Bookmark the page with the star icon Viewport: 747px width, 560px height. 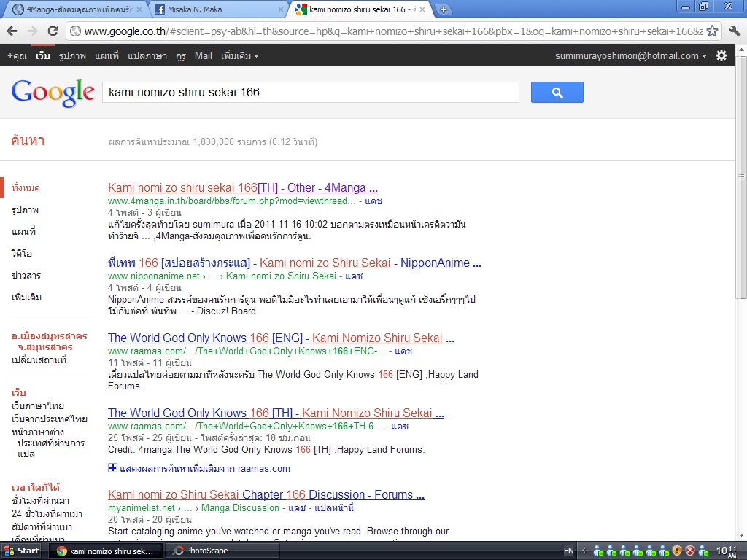click(712, 31)
